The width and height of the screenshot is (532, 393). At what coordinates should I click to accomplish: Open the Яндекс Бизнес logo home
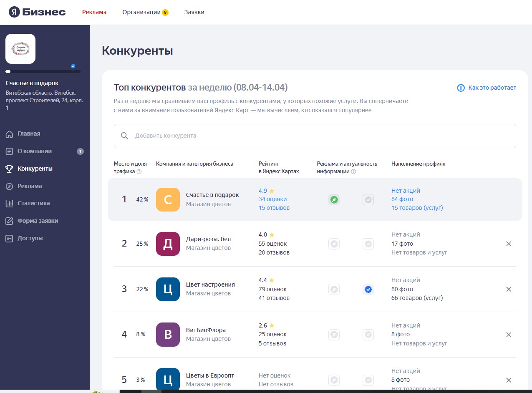click(x=37, y=12)
